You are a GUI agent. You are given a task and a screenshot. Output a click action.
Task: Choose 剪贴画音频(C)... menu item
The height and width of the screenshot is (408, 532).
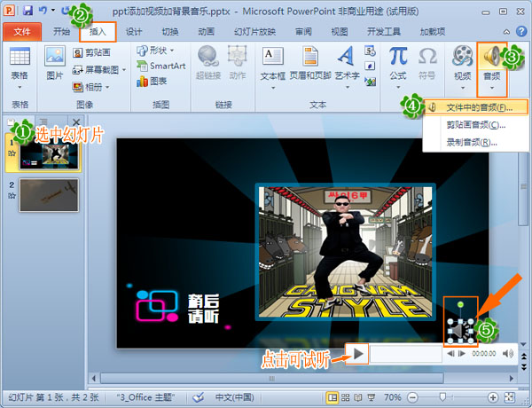476,125
